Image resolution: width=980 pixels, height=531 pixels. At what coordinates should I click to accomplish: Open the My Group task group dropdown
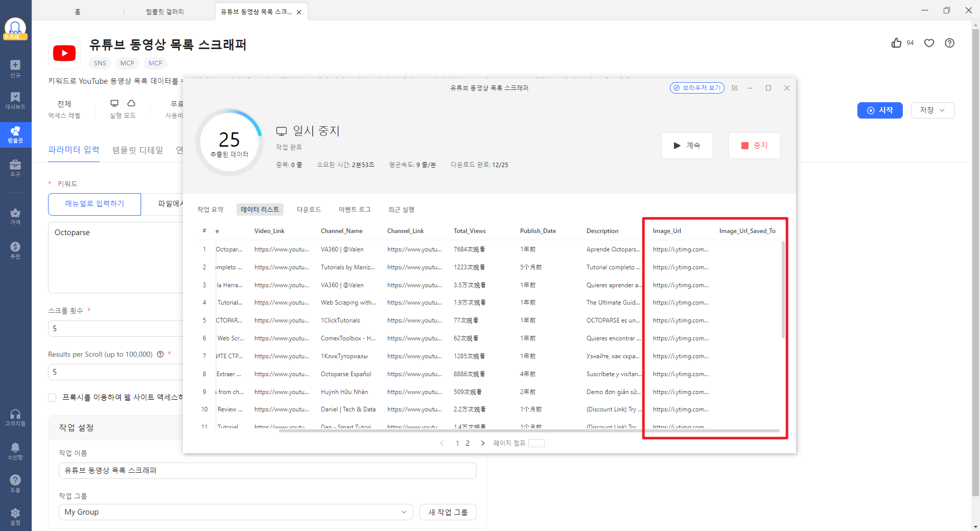(236, 512)
